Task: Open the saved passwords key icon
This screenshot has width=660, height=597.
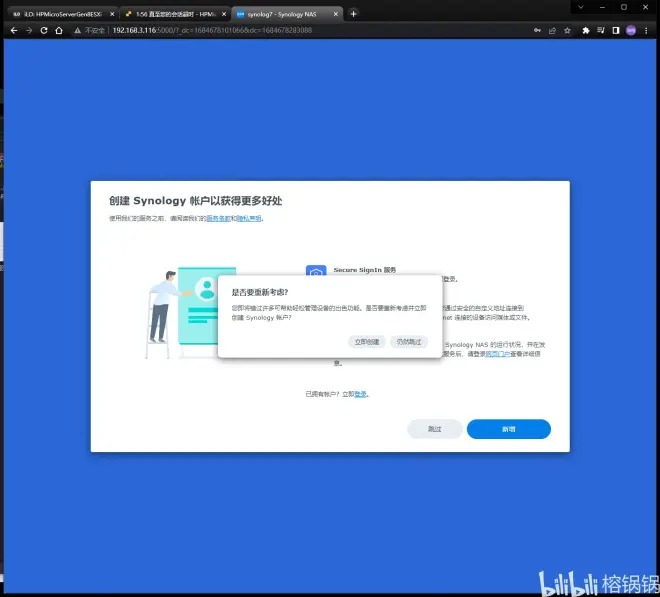Action: [x=537, y=30]
